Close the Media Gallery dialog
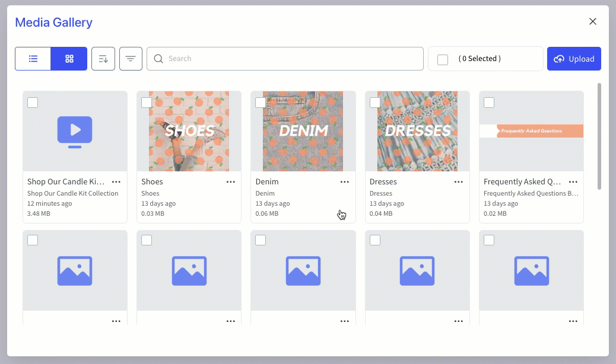This screenshot has height=364, width=616. tap(592, 21)
